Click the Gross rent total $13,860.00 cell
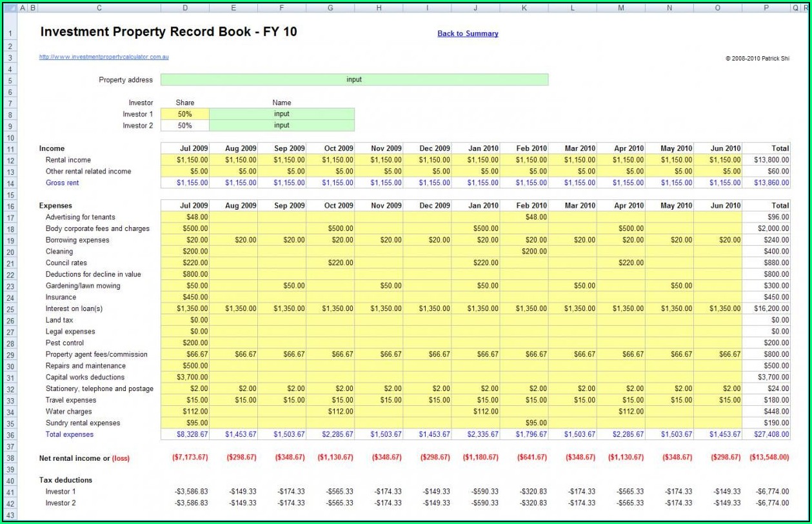 [x=766, y=183]
